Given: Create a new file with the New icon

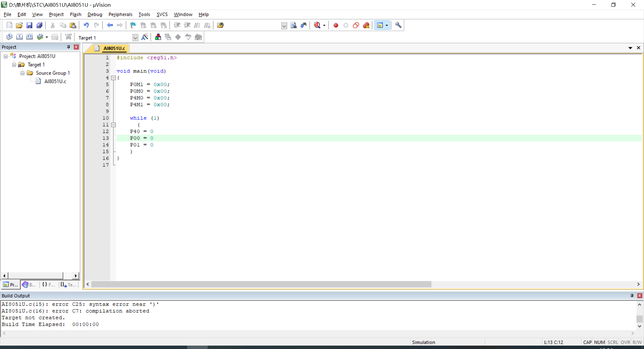Looking at the screenshot, I should point(9,25).
